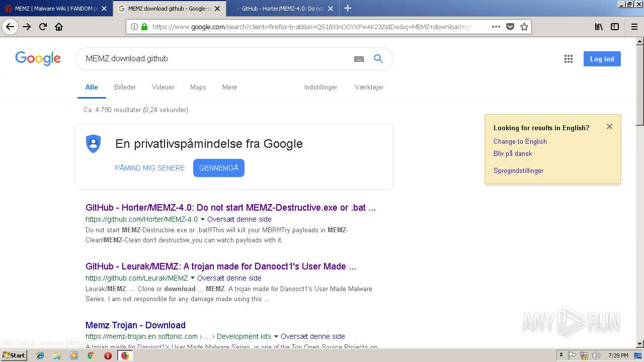Toggle the sidebar view icon
The image size is (644, 362).
(615, 27)
